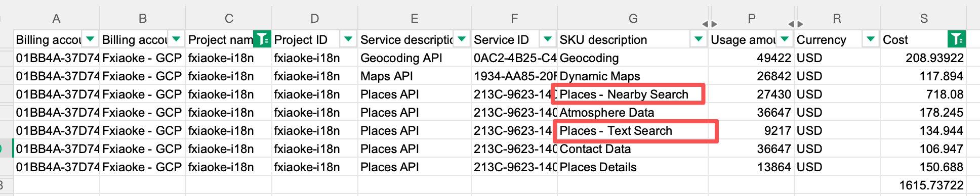This screenshot has height=196, width=980.
Task: Select the usage amount 26842 cell
Action: (751, 76)
